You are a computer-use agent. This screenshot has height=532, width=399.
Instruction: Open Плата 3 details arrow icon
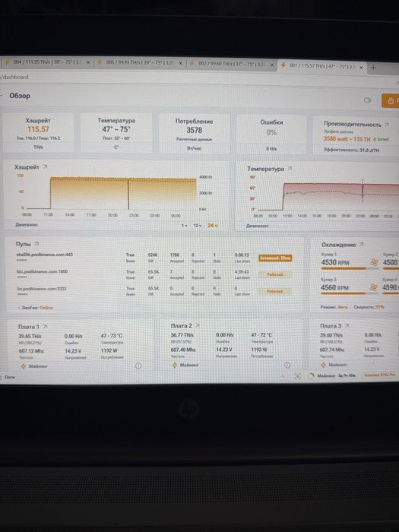tap(347, 326)
